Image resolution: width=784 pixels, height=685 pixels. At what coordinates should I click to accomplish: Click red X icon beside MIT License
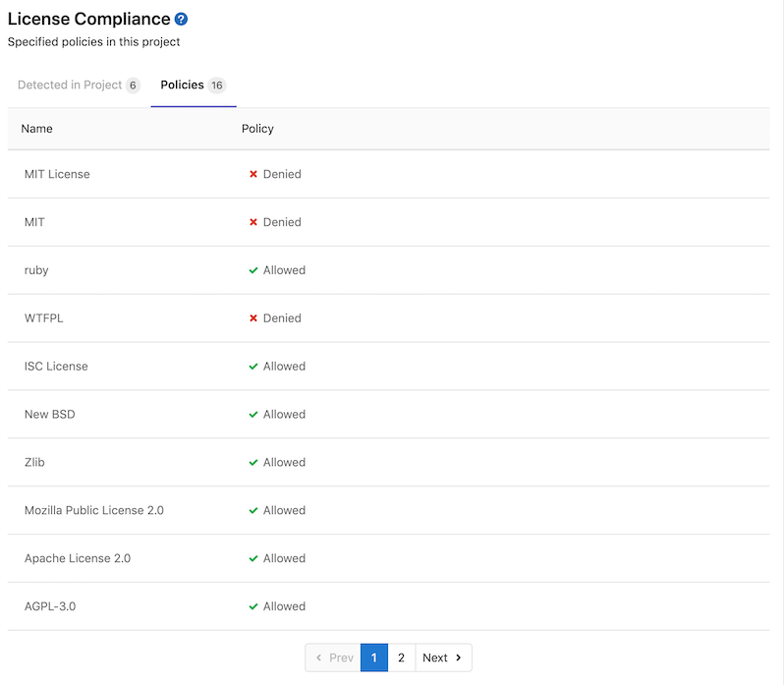(x=253, y=174)
